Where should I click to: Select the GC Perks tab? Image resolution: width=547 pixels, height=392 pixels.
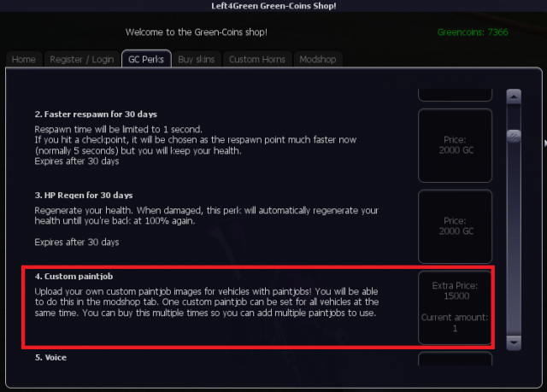[146, 59]
